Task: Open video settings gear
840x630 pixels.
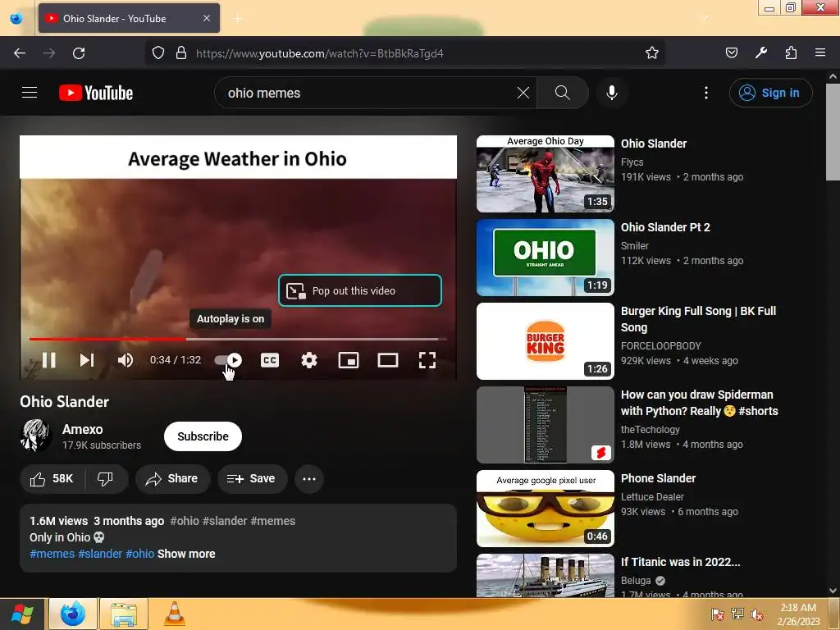Action: [309, 360]
